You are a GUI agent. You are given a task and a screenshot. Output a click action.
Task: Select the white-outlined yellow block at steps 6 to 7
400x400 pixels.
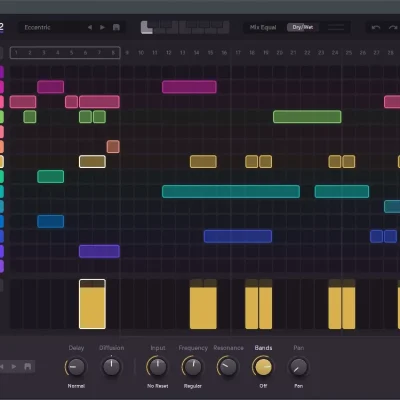click(x=92, y=162)
